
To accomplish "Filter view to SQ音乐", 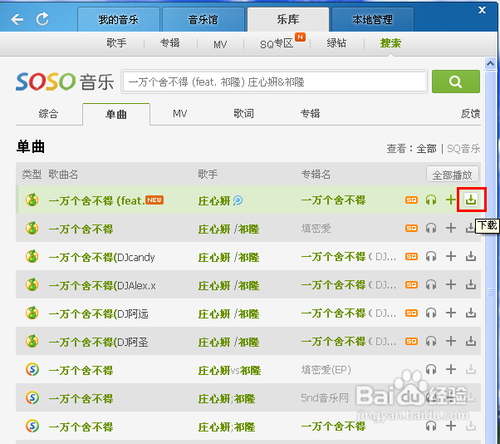I will click(x=463, y=148).
